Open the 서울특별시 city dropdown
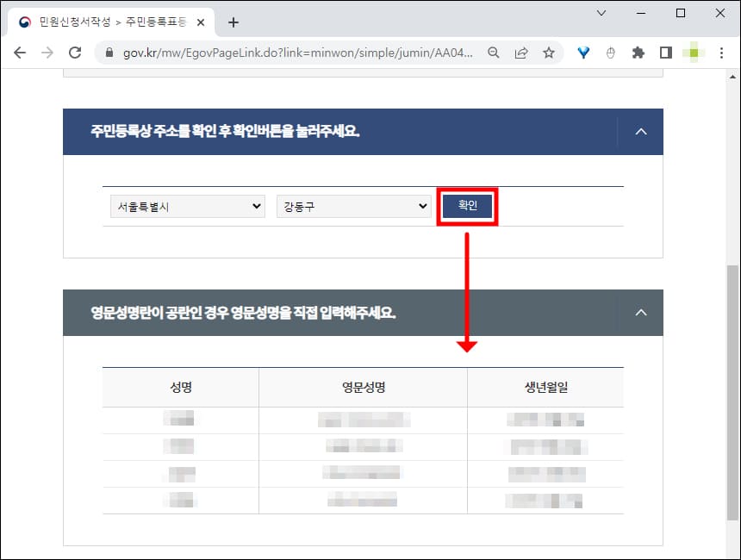 186,206
